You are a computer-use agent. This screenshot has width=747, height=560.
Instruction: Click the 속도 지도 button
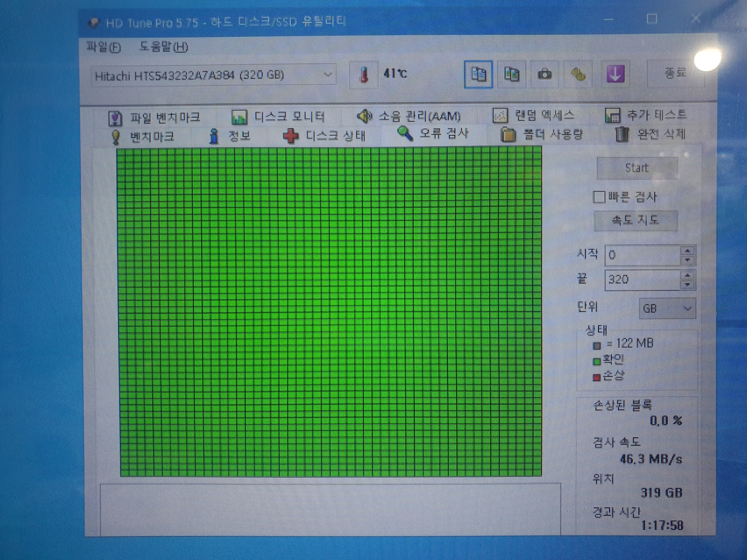[635, 220]
